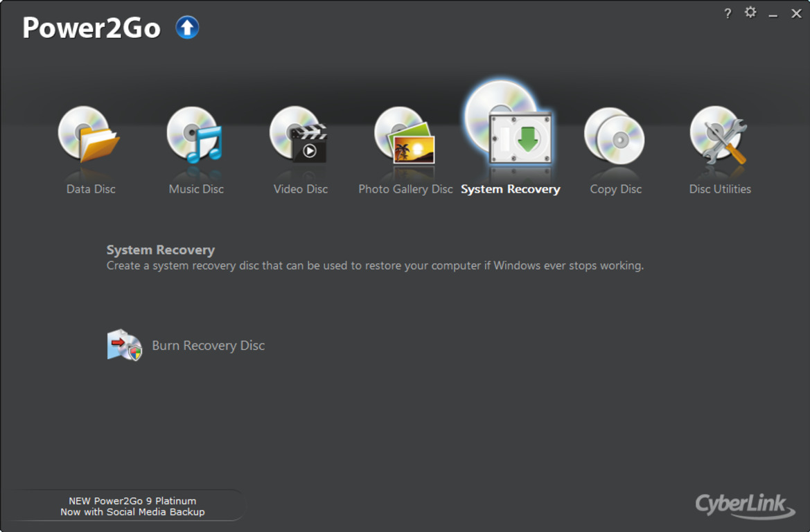Image resolution: width=810 pixels, height=532 pixels.
Task: Open the Data Disc folder icon
Action: click(x=89, y=134)
